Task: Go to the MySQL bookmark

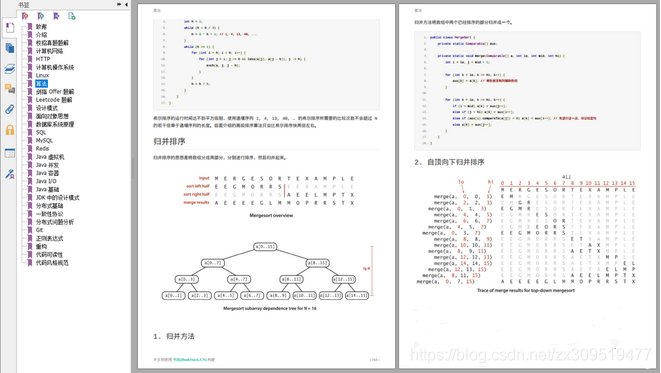Action: coord(44,141)
